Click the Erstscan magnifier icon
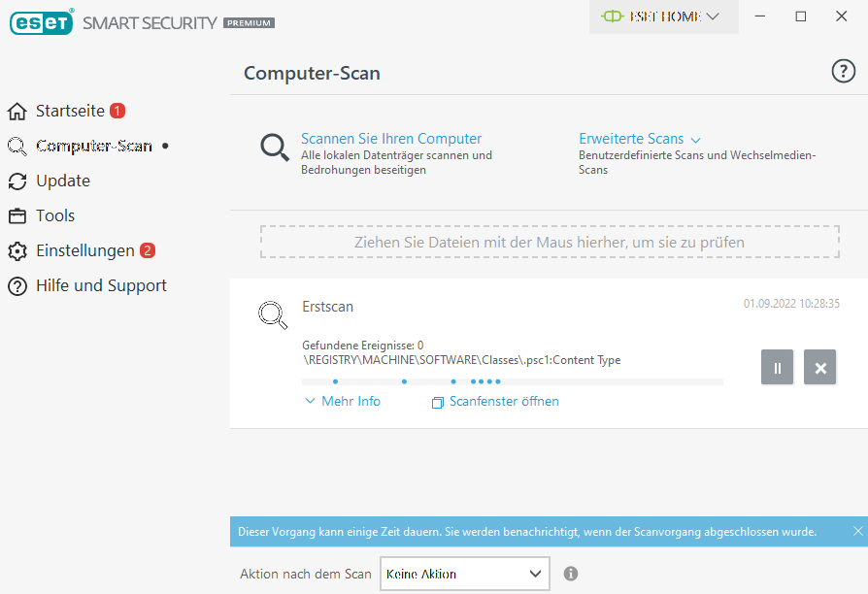Viewport: 868px width, 594px height. point(273,315)
